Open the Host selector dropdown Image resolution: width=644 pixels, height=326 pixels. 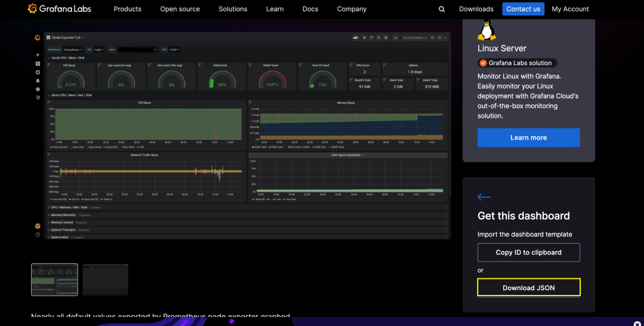[x=137, y=50]
